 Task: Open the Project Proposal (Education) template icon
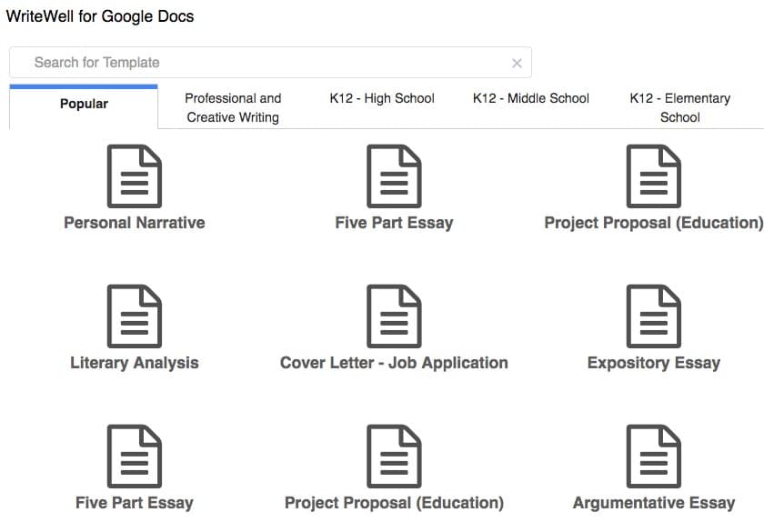(651, 175)
